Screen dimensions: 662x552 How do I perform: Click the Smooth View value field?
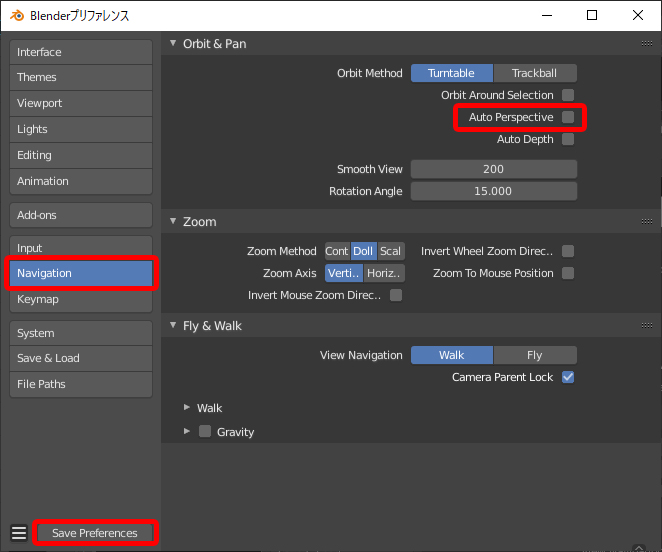coord(494,169)
